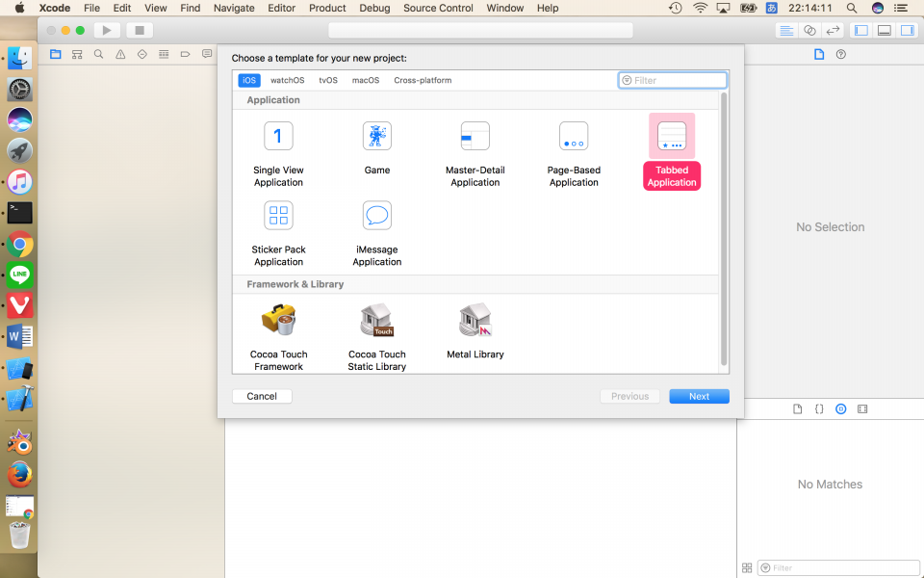Select the Tabbed Application template

672,151
